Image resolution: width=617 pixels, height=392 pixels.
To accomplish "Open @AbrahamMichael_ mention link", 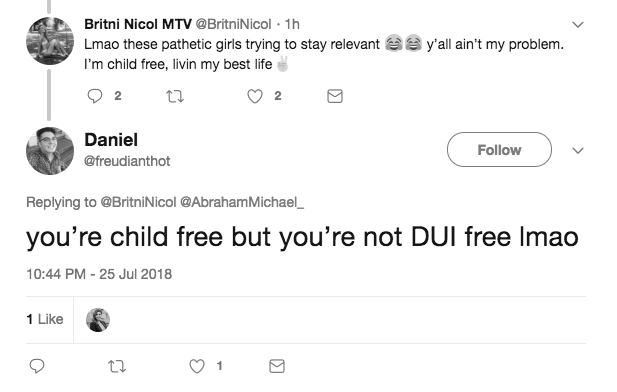I will pos(242,202).
